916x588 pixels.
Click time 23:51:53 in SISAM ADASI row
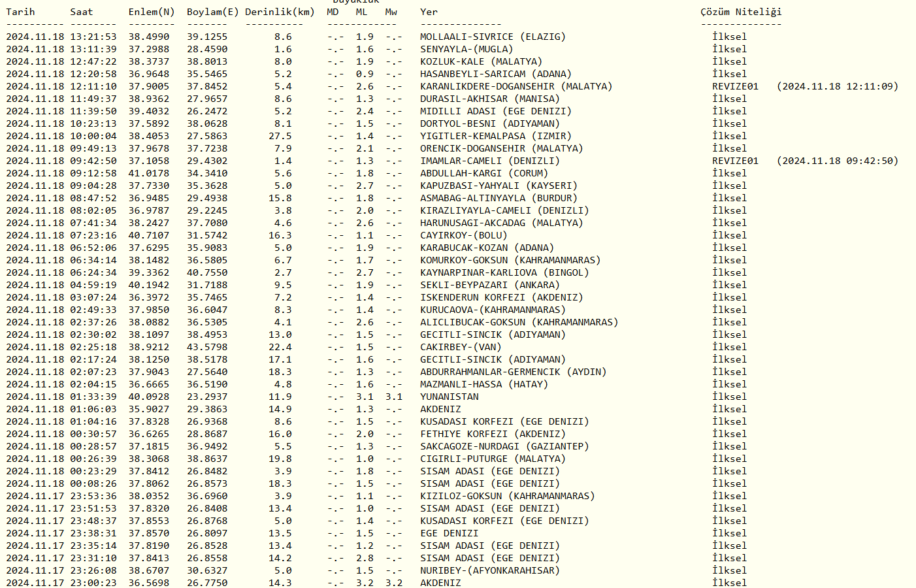coord(93,508)
